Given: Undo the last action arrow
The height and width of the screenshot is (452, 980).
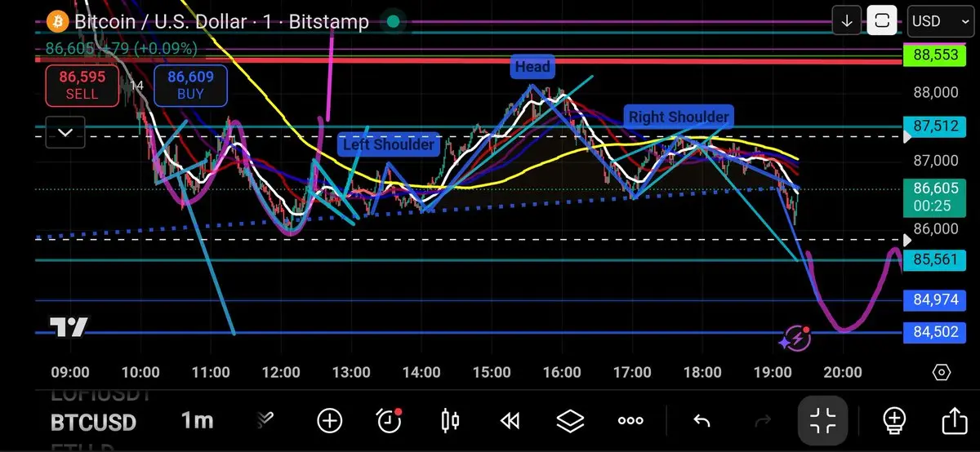Looking at the screenshot, I should (x=702, y=421).
